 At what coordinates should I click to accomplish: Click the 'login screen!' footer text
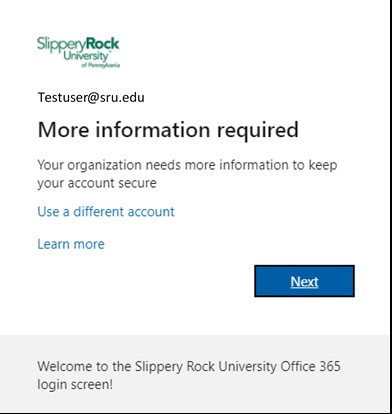point(75,385)
